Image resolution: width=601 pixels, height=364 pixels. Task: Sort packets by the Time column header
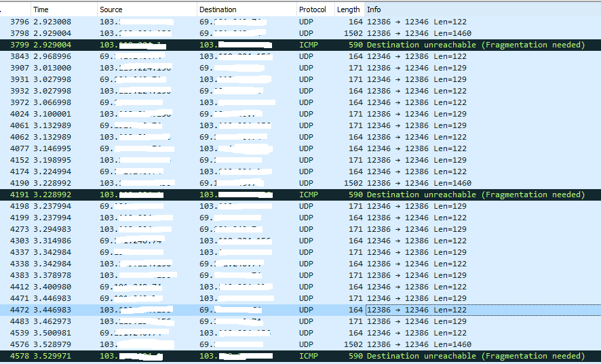[x=64, y=9]
